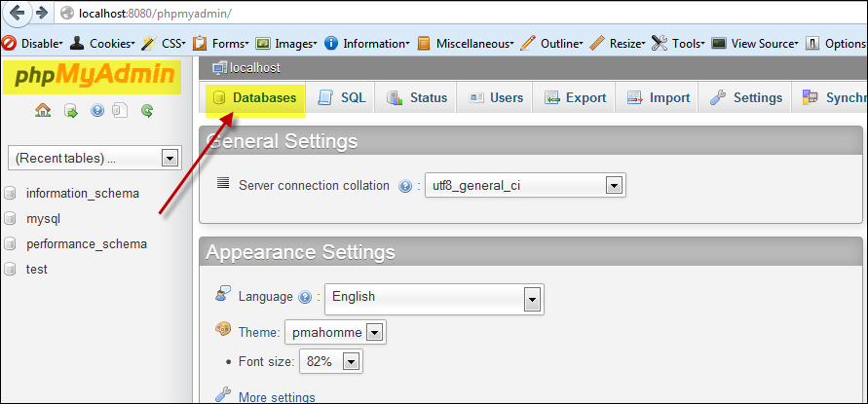Viewport: 868px width, 404px height.
Task: Click the Home house icon in sidebar
Action: [x=43, y=111]
